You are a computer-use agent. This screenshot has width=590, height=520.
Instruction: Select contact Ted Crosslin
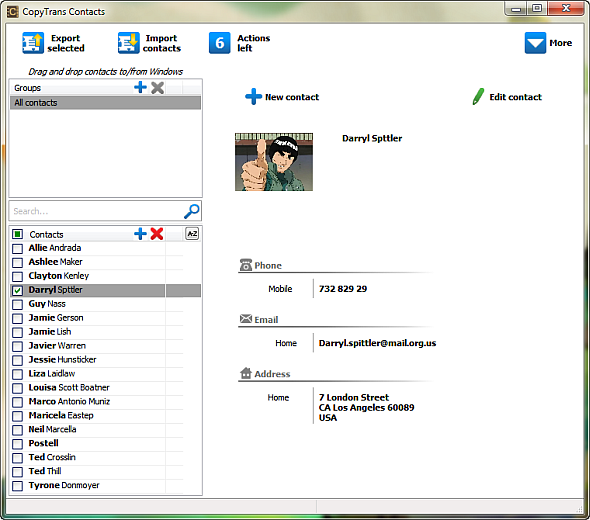52,457
